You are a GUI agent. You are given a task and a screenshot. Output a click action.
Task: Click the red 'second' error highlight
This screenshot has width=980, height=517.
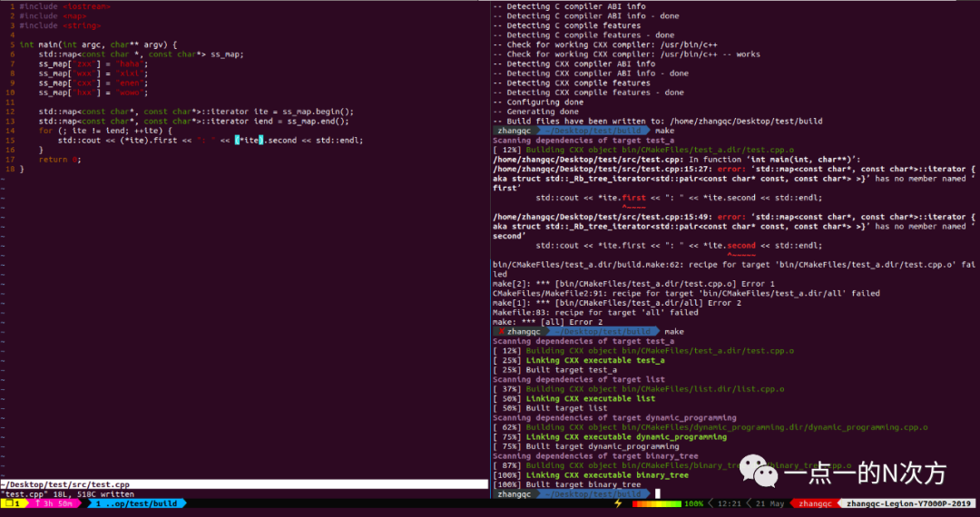tap(740, 246)
